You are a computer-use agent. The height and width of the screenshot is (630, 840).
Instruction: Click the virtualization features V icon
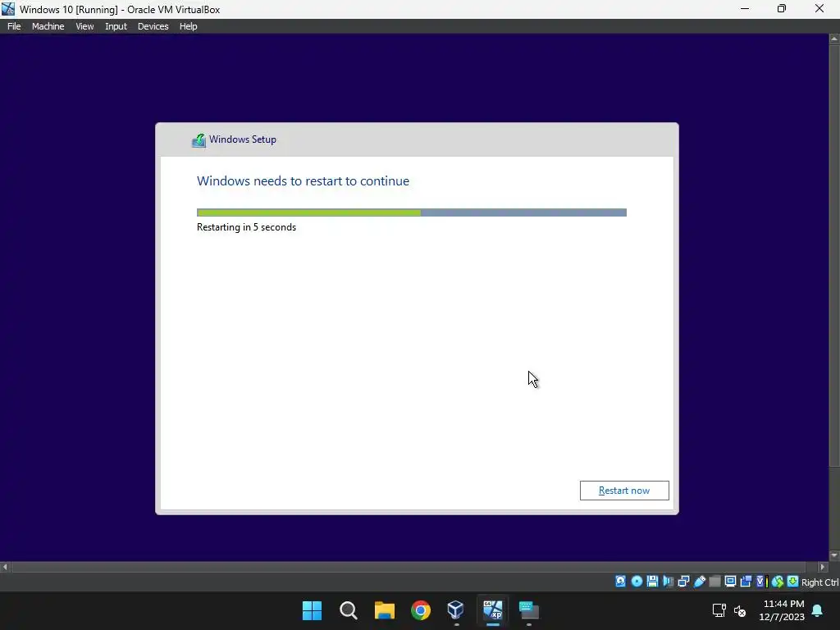coord(762,582)
